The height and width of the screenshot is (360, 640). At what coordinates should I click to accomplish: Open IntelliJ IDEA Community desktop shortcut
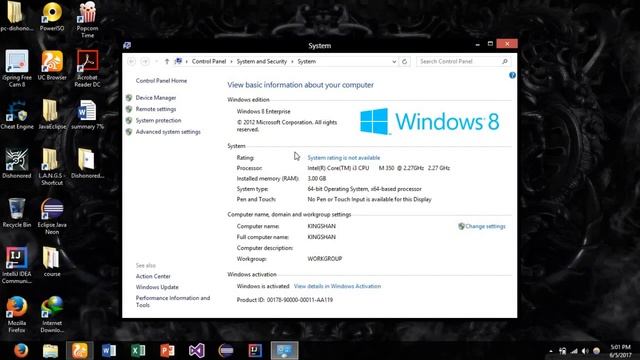[17, 265]
